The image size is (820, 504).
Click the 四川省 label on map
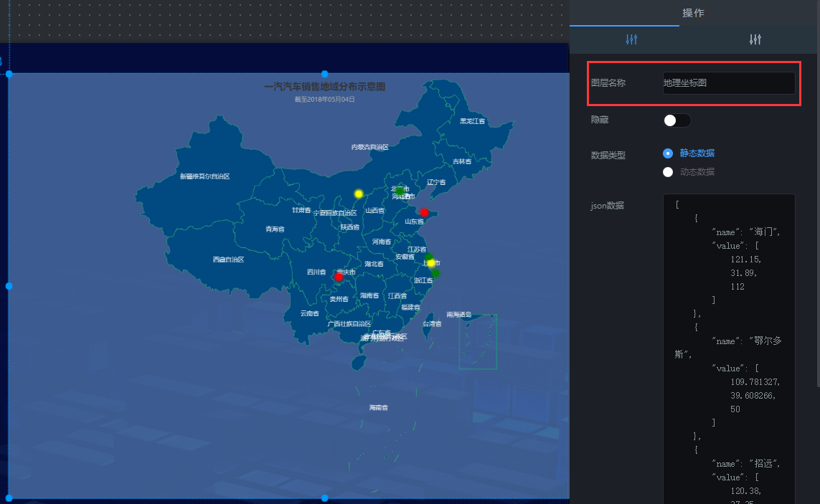[316, 272]
